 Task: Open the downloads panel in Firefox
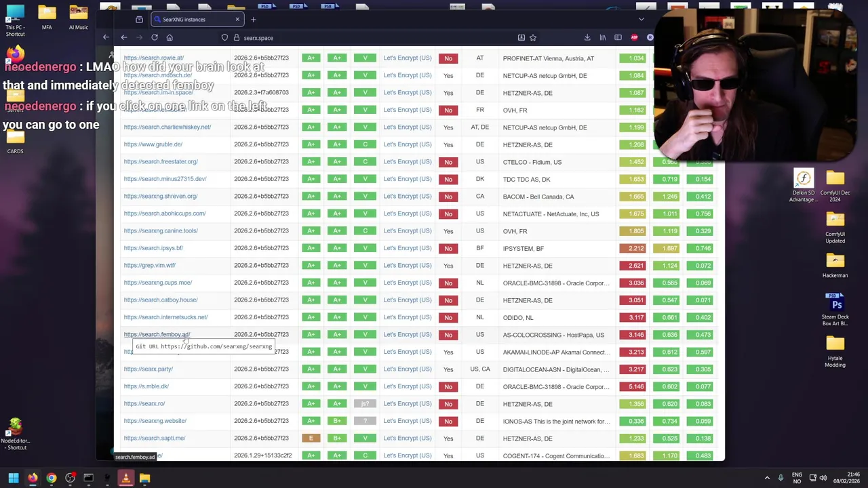point(587,38)
